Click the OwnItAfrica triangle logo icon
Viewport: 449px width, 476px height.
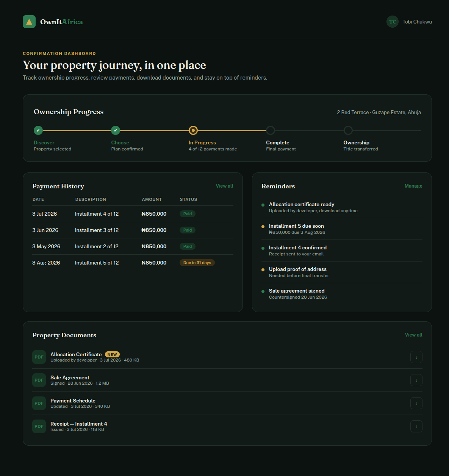click(29, 22)
